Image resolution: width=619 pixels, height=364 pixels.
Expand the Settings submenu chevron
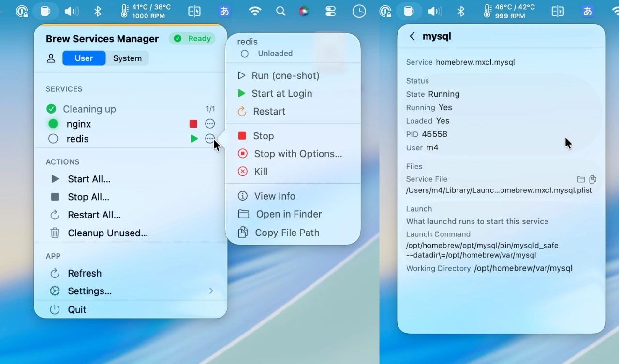click(211, 291)
